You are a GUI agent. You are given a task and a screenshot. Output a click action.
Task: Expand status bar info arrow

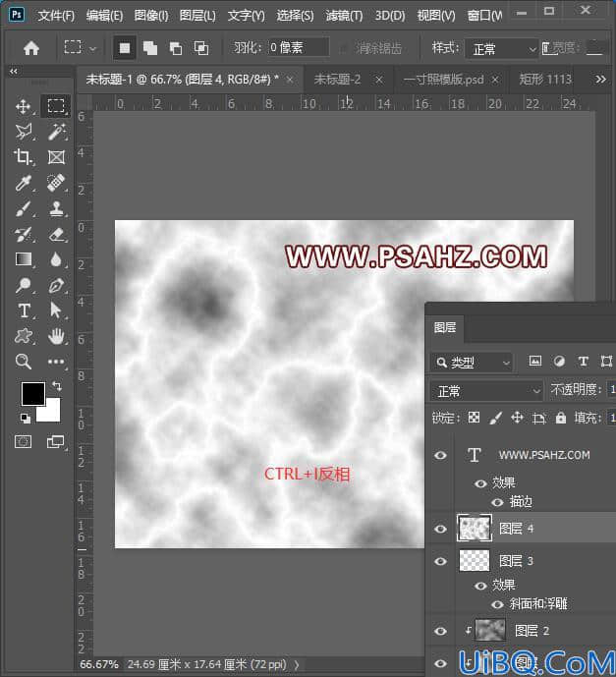(x=297, y=665)
